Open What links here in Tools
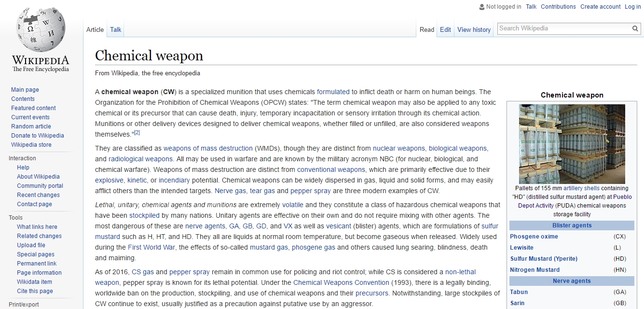Viewport: 644px width, 309px height. click(37, 227)
